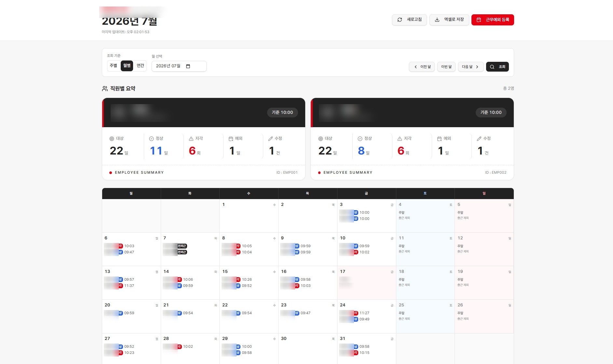
Task: Click the 10:02 entry on day 28
Action: point(188,347)
